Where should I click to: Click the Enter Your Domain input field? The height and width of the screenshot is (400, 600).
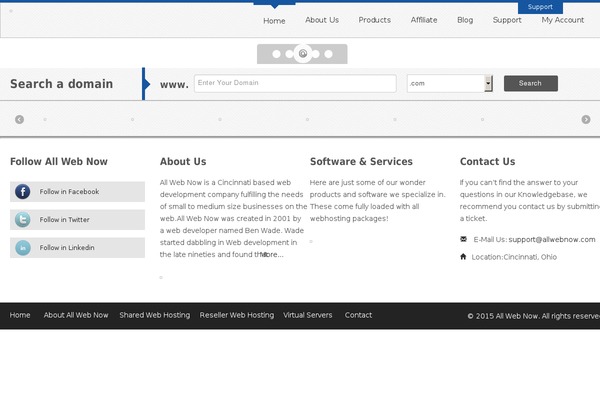[x=295, y=83]
